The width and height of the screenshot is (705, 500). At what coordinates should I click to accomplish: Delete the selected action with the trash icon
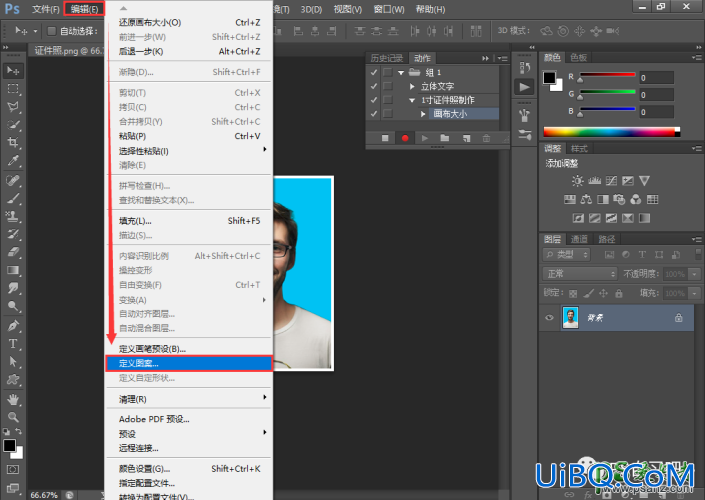coord(486,138)
